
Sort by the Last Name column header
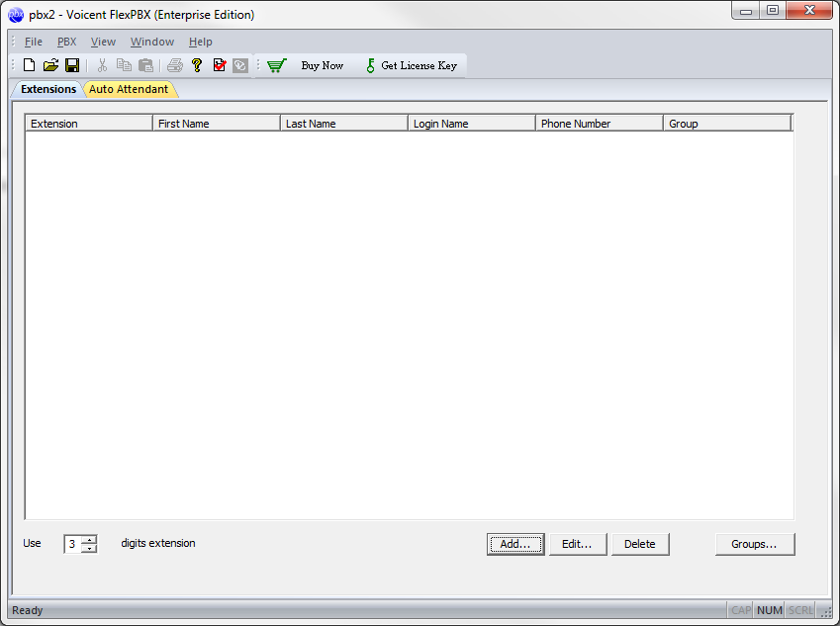(x=344, y=124)
